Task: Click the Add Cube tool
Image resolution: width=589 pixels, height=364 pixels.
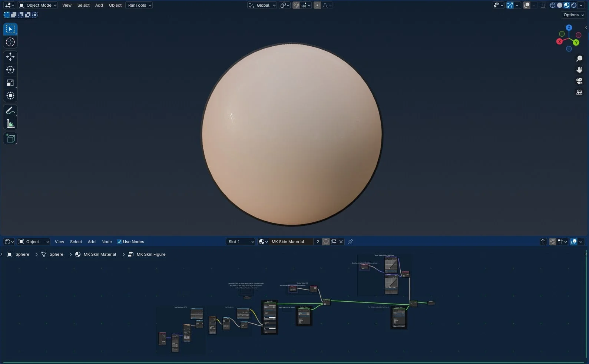Action: (10, 139)
